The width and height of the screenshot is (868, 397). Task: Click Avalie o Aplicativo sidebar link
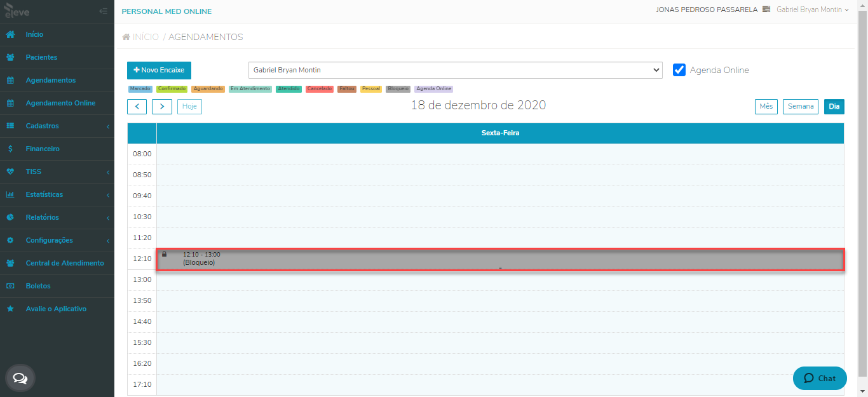pos(56,309)
